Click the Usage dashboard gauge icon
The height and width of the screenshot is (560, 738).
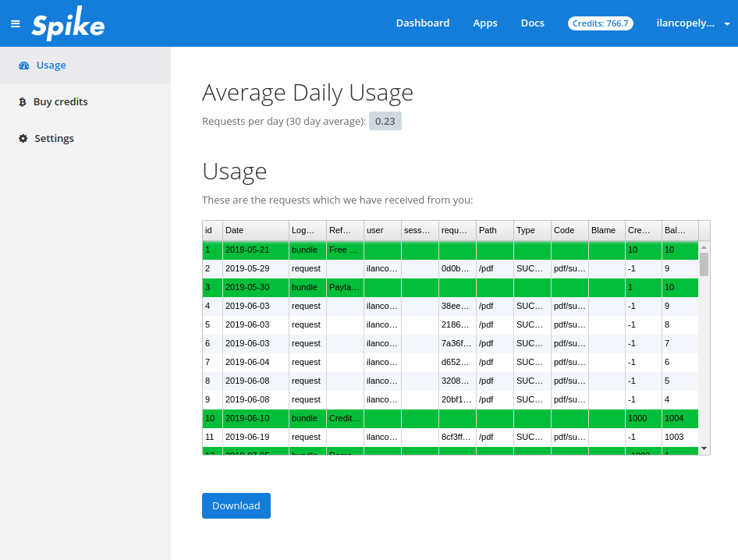click(23, 66)
